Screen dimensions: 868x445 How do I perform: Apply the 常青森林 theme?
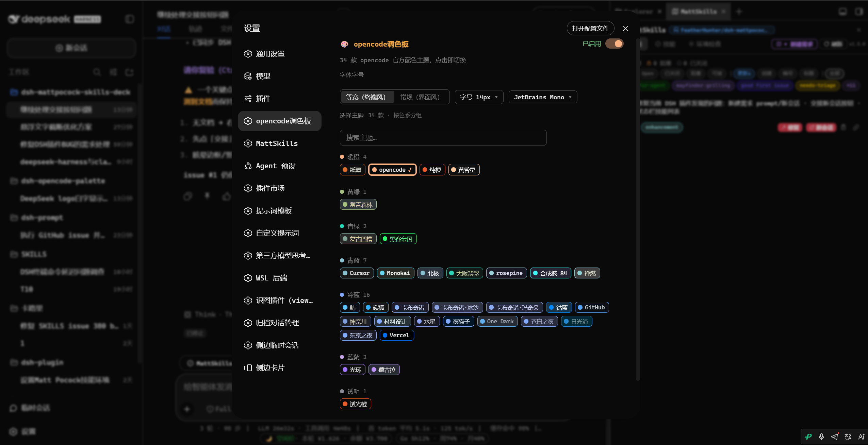(358, 205)
